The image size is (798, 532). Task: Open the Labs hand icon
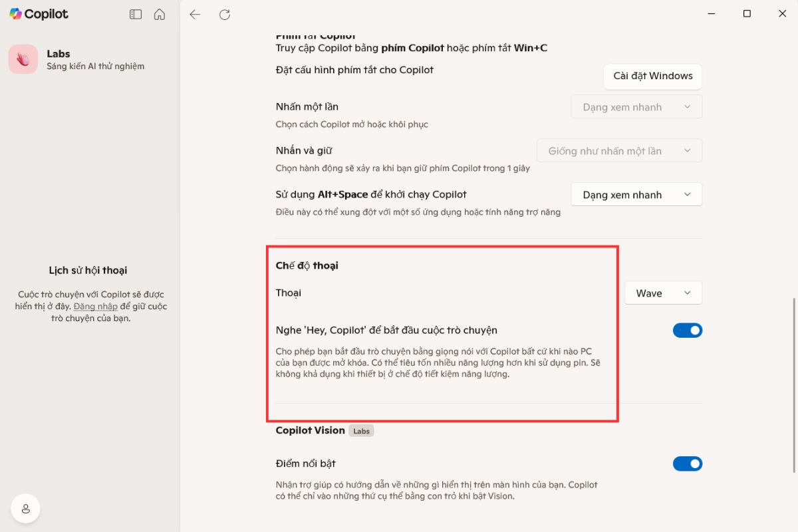click(x=23, y=59)
